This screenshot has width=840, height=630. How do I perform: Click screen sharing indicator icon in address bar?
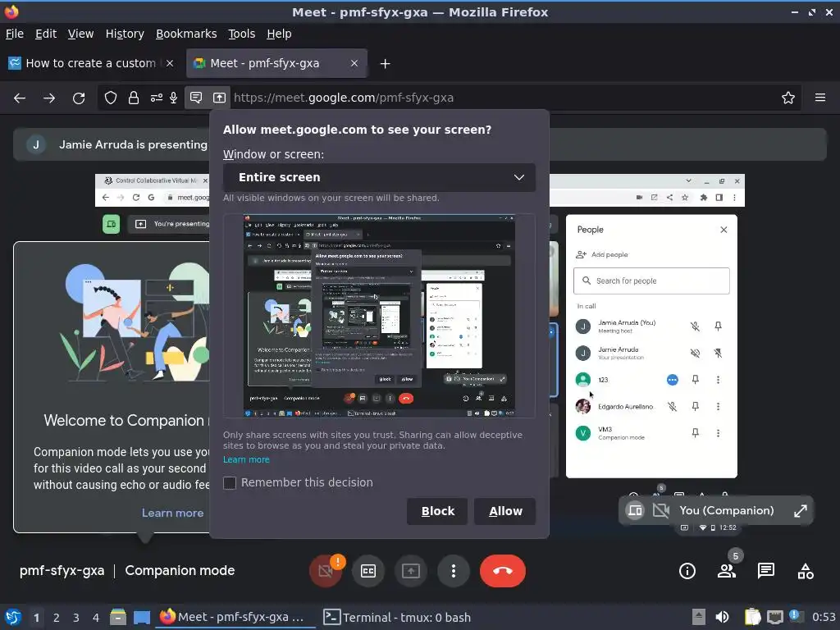tap(219, 98)
